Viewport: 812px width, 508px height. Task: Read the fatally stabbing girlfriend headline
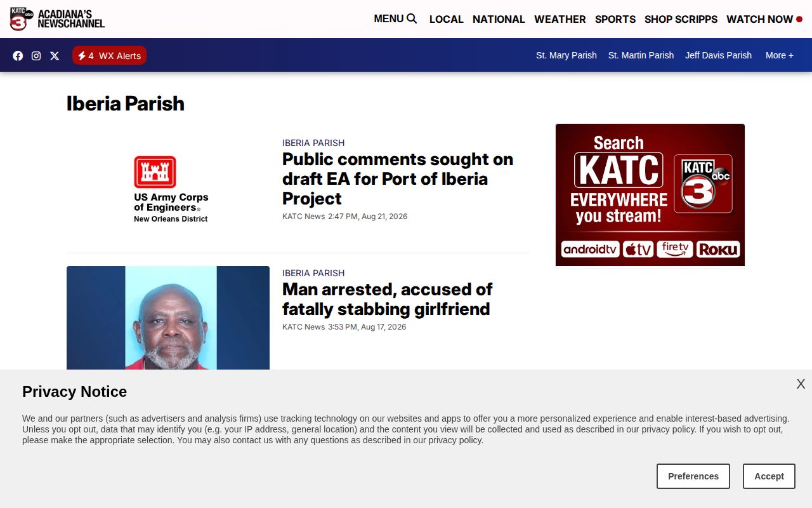387,299
